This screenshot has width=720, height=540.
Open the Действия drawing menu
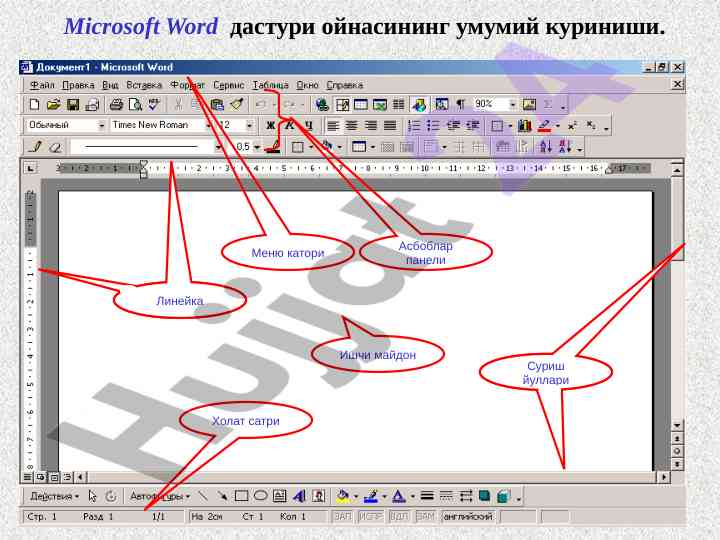pyautogui.click(x=54, y=496)
